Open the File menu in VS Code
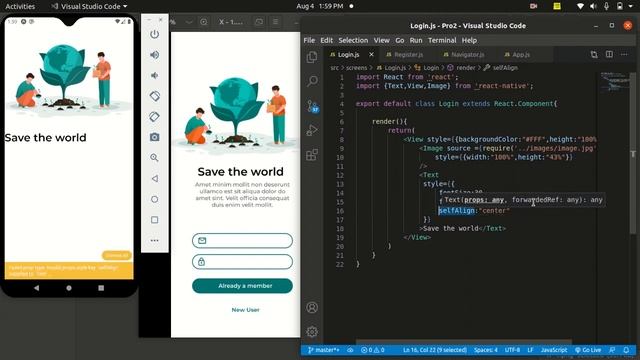 [x=309, y=40]
